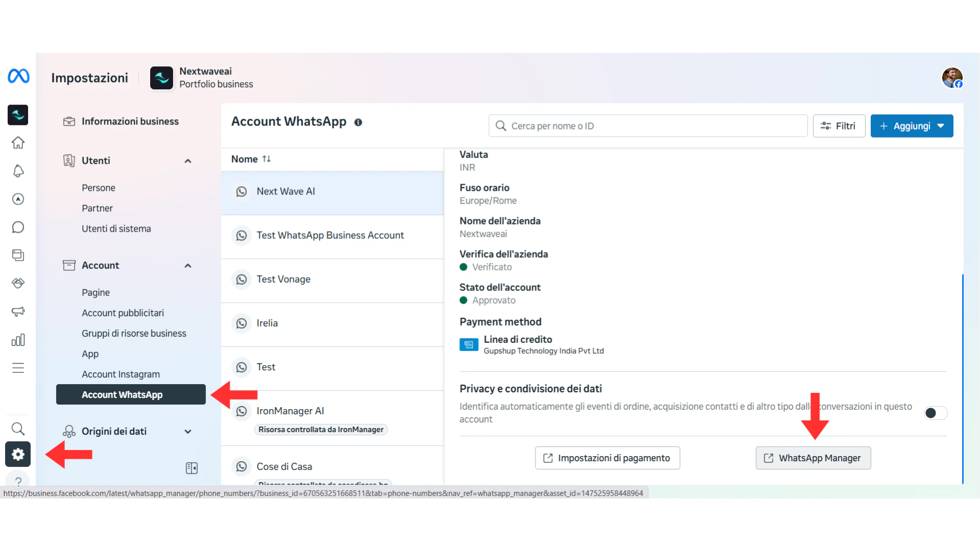Click the magnifier search icon in sidebar
980x551 pixels.
click(18, 429)
